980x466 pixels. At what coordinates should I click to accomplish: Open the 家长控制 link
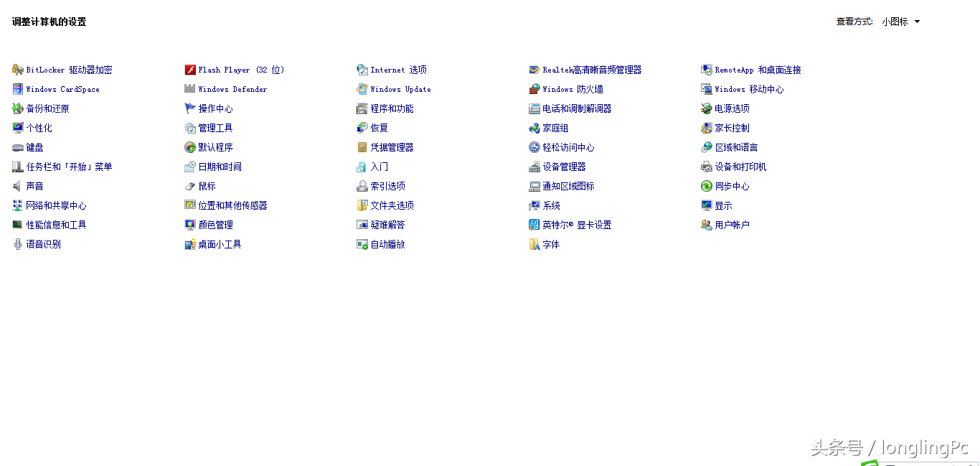click(x=732, y=128)
